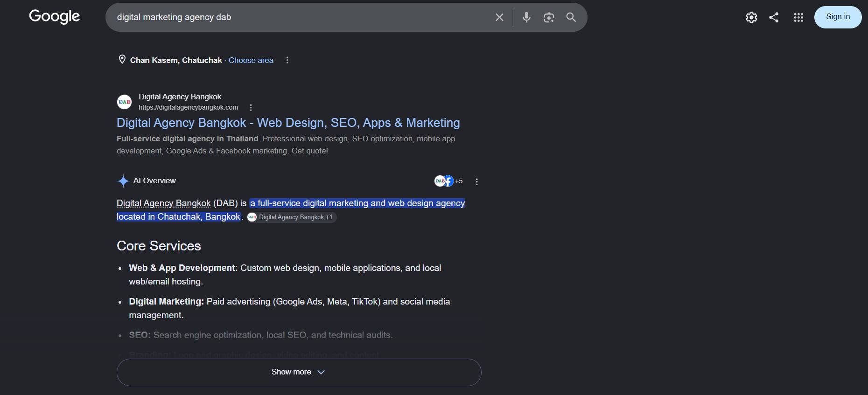The height and width of the screenshot is (395, 868).
Task: Open the Digital Agency Bangkok +1 source chip
Action: click(292, 217)
